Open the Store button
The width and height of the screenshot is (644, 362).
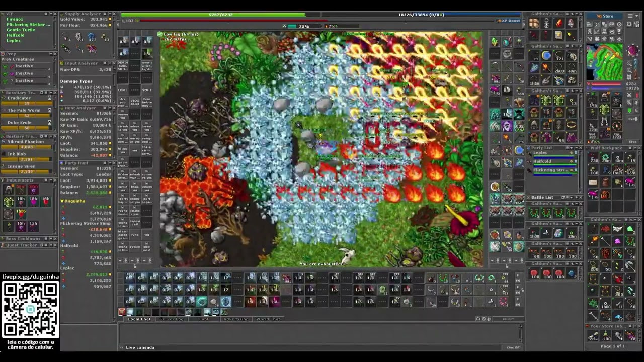point(606,16)
